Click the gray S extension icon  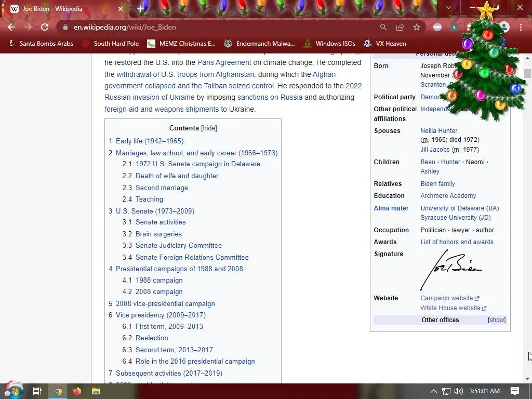coord(454,27)
